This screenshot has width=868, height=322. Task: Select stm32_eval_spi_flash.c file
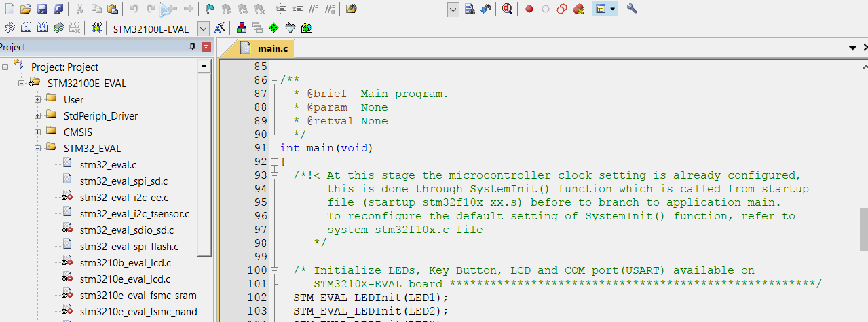[129, 246]
